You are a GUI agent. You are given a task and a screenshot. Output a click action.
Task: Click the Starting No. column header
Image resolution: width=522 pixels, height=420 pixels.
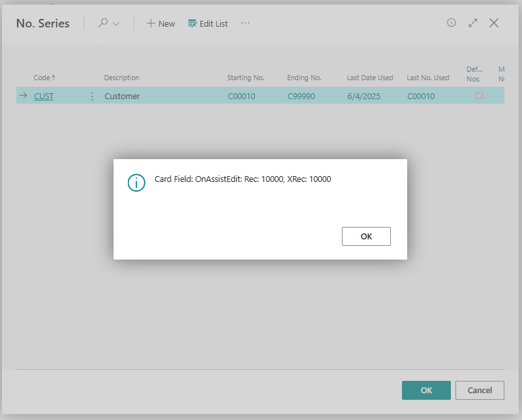[x=245, y=78]
